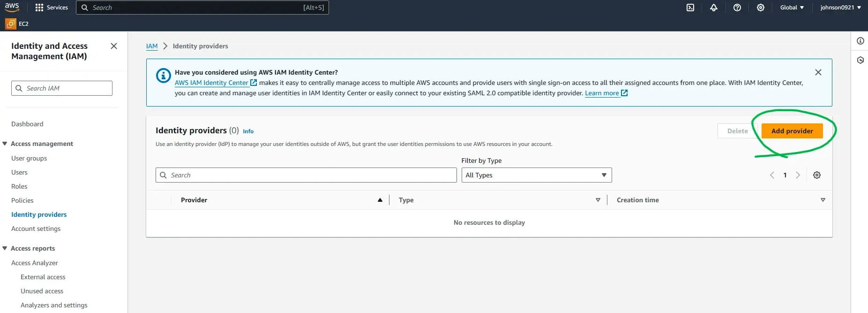Screen dimensions: 868x313
Task: Open Analyzers and settings in the sidebar
Action: (x=54, y=305)
